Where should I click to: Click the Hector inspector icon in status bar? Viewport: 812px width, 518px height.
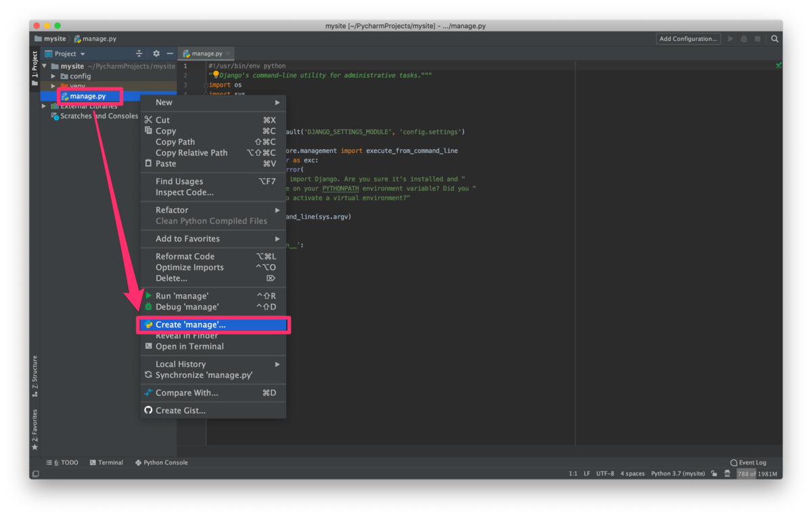click(x=727, y=474)
